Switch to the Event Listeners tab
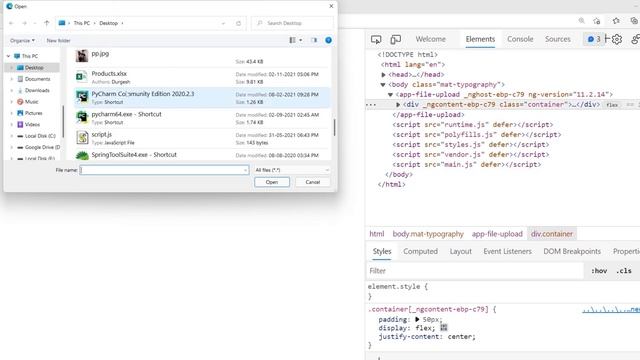The height and width of the screenshot is (360, 640). pyautogui.click(x=507, y=251)
